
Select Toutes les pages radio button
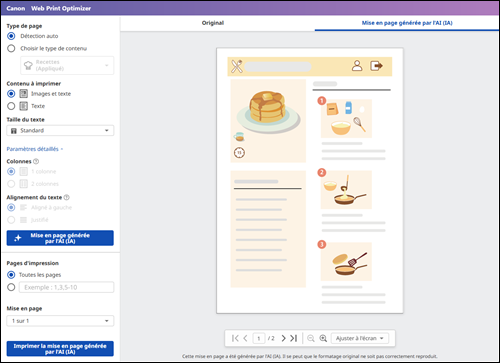point(11,275)
